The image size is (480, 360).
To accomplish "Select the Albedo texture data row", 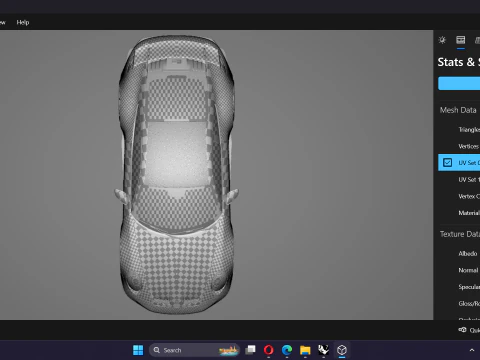I will tap(459, 254).
